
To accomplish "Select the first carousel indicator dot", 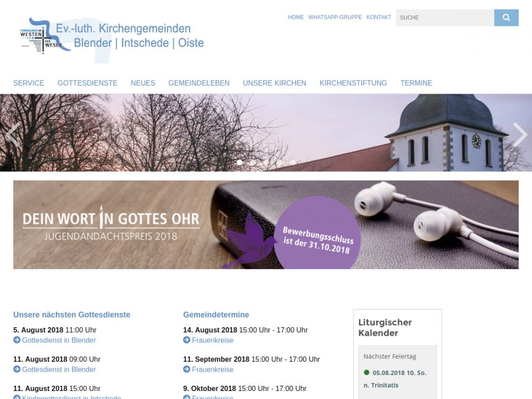I will point(239,163).
